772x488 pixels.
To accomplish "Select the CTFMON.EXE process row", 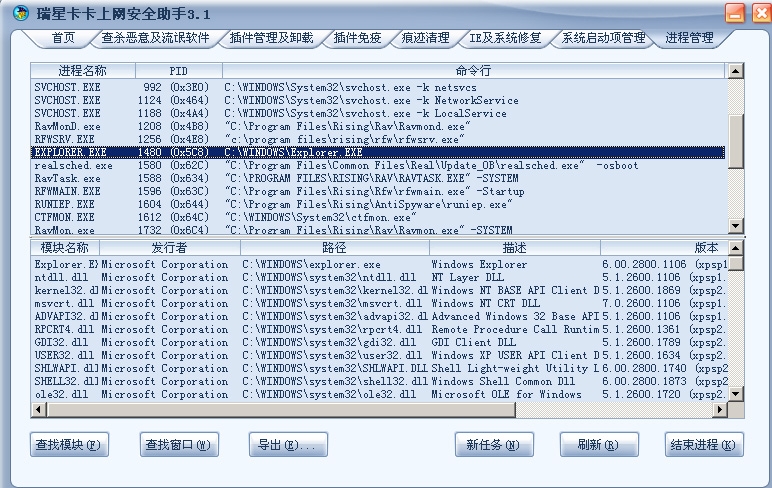I will click(x=378, y=217).
